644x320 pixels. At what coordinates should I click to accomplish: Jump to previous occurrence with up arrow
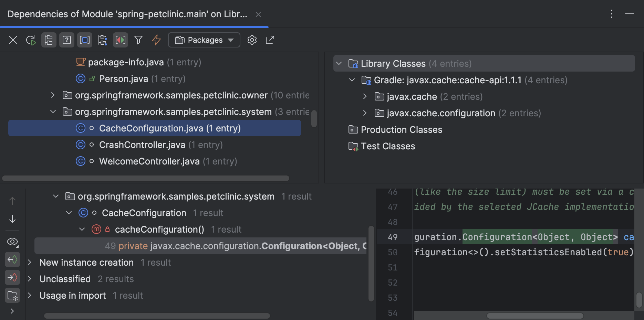coord(12,201)
